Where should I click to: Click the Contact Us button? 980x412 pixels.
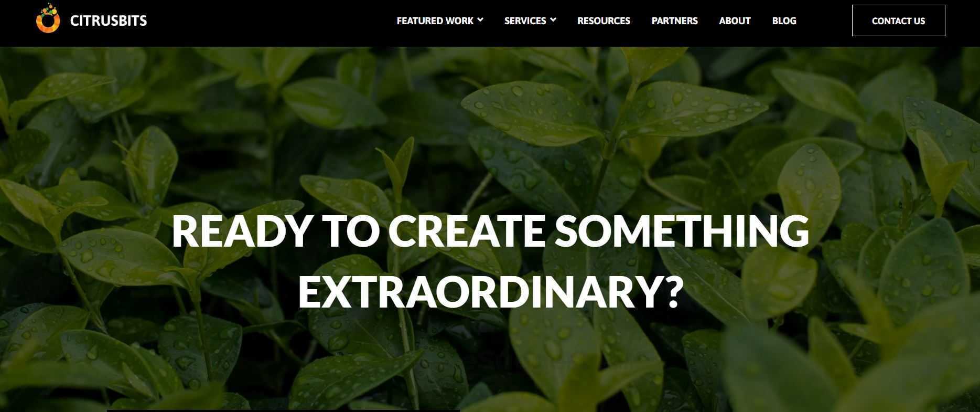[898, 20]
